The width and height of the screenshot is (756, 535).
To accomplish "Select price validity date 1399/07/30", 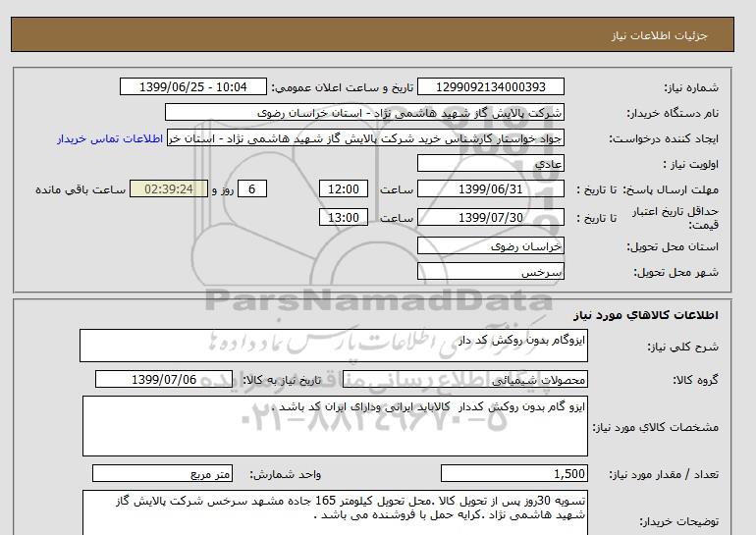I will (491, 218).
